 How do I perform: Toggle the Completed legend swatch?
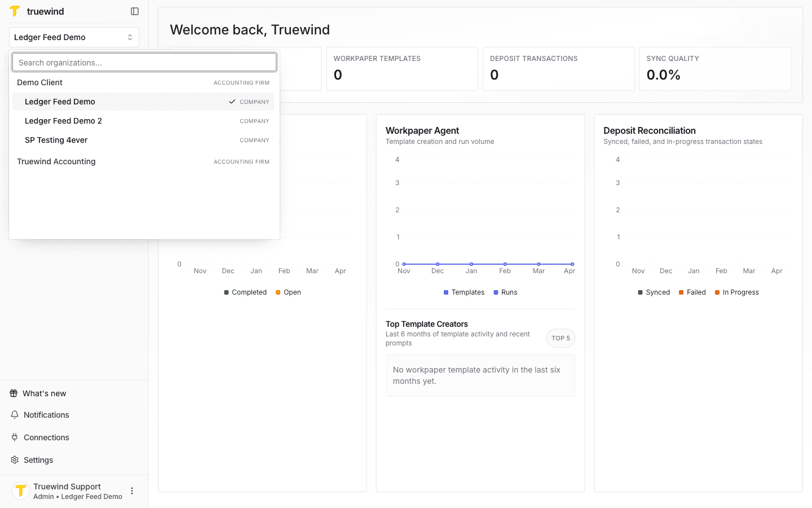coord(226,292)
